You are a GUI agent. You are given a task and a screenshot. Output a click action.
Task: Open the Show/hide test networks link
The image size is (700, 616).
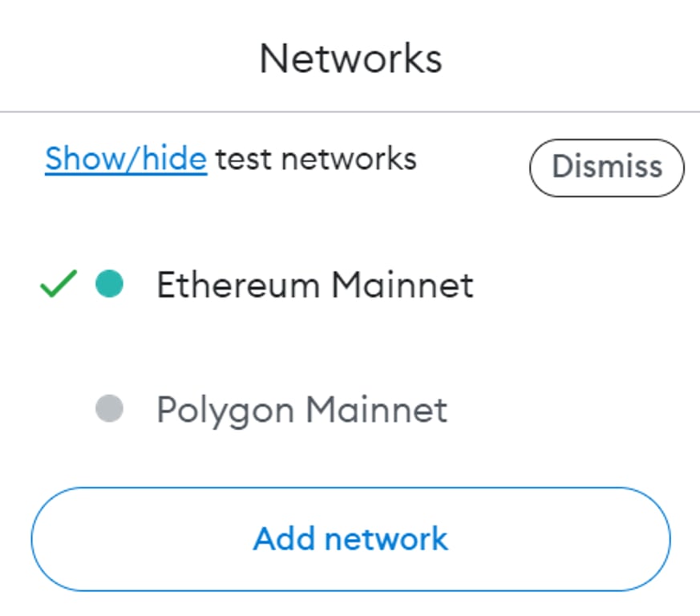(126, 159)
